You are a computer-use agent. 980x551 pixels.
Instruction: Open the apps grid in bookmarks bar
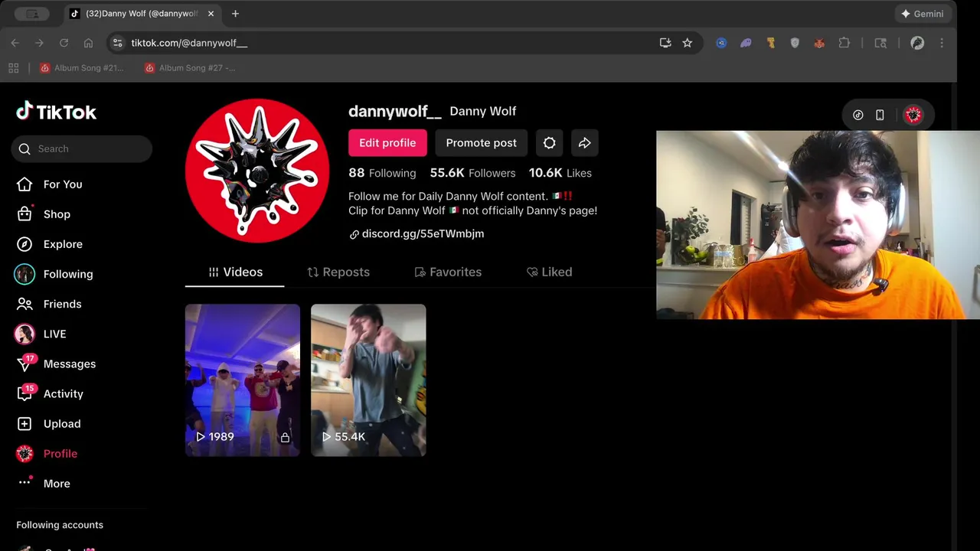(13, 68)
